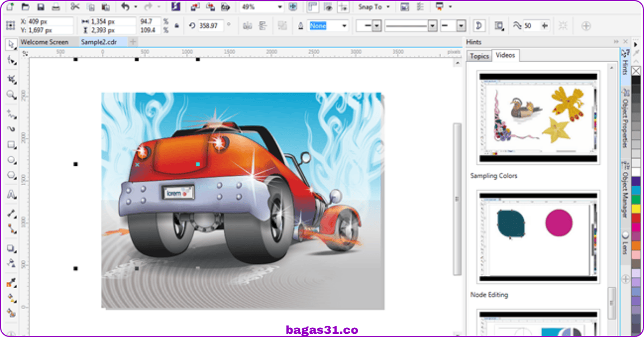
Task: Pick the red swatch in color palette
Action: pyautogui.click(x=636, y=218)
